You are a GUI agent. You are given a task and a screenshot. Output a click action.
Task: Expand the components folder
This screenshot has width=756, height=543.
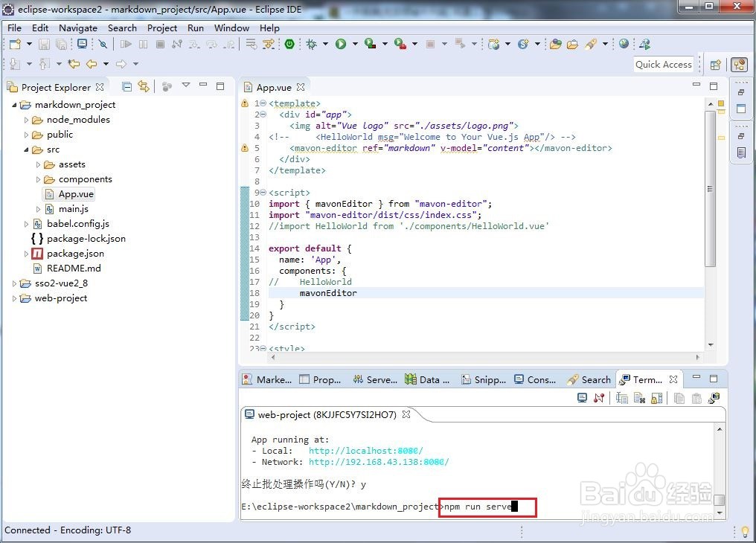(38, 180)
